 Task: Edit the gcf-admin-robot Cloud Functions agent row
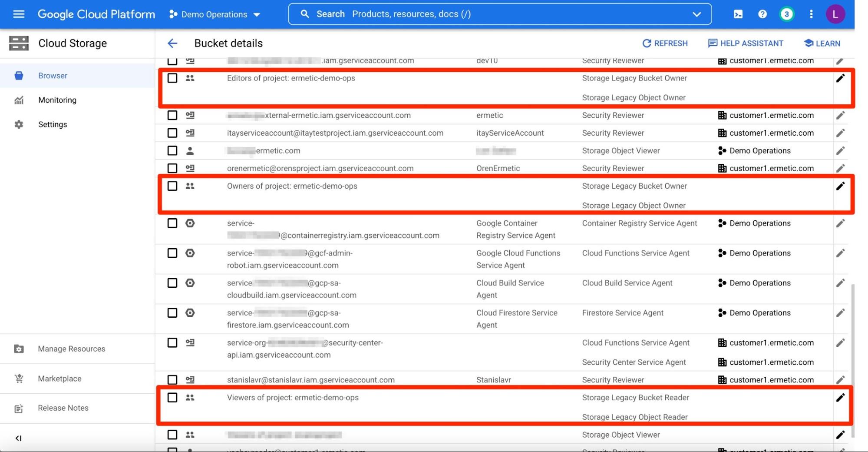click(x=840, y=253)
